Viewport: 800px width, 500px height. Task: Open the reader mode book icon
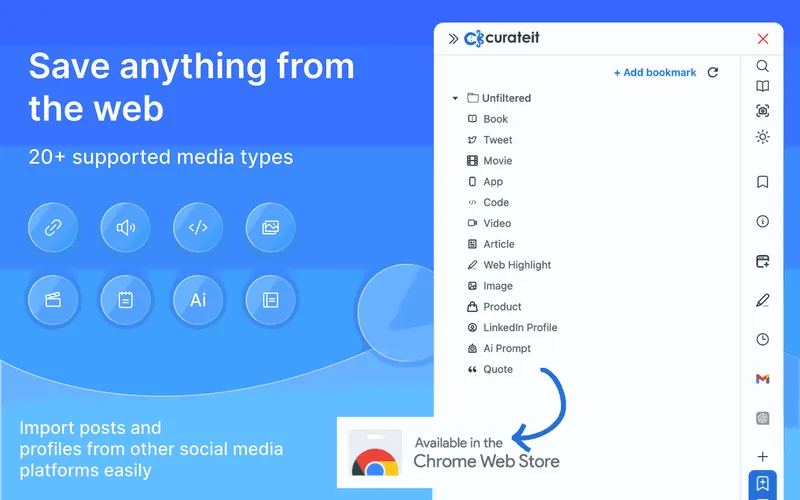(762, 86)
